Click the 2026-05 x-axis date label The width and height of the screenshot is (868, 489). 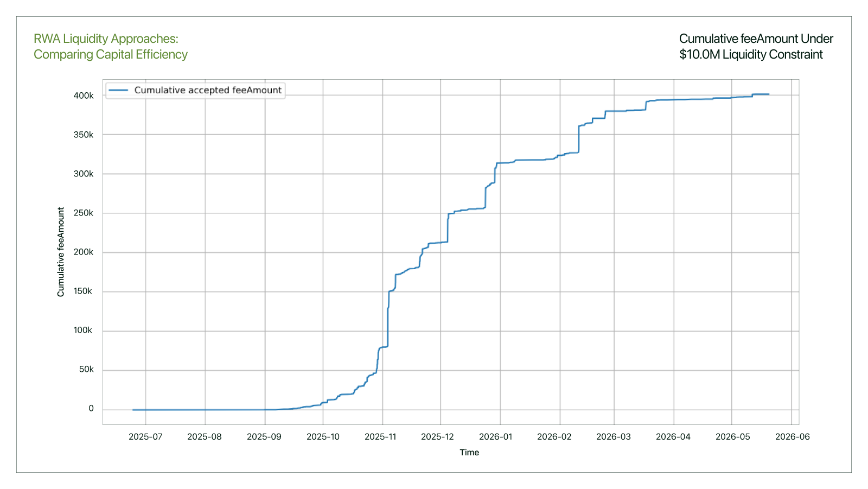tap(733, 437)
